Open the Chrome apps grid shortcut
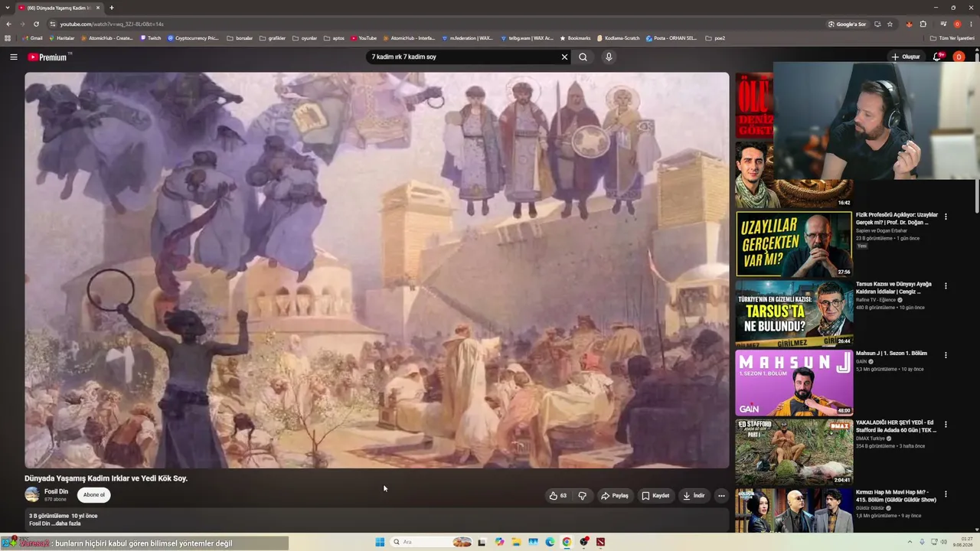This screenshot has width=980, height=551. point(8,38)
